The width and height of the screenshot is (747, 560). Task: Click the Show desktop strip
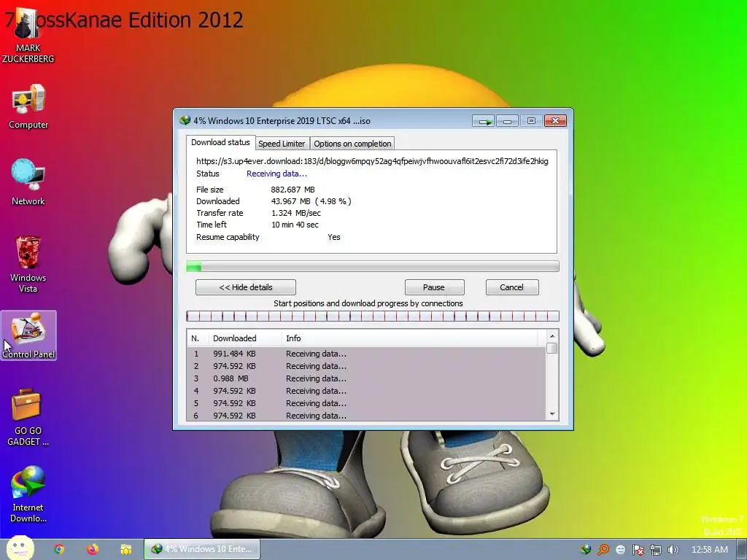pyautogui.click(x=741, y=549)
